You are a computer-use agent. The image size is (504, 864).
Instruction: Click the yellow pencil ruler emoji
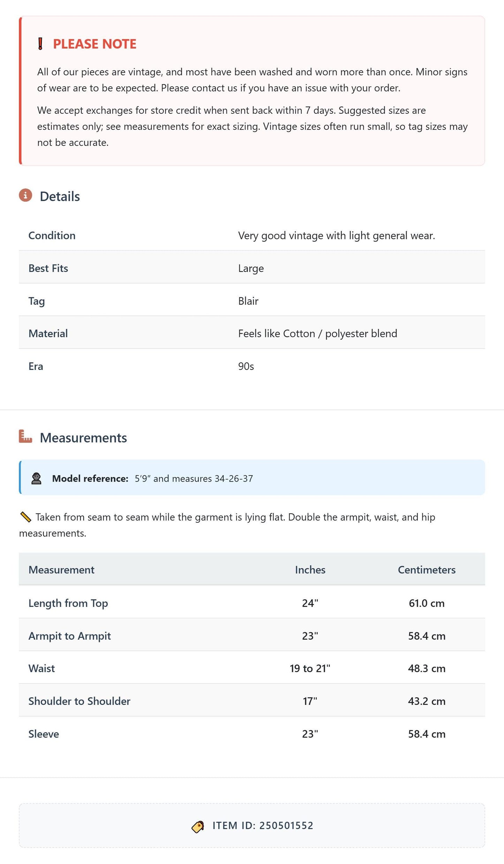26,517
